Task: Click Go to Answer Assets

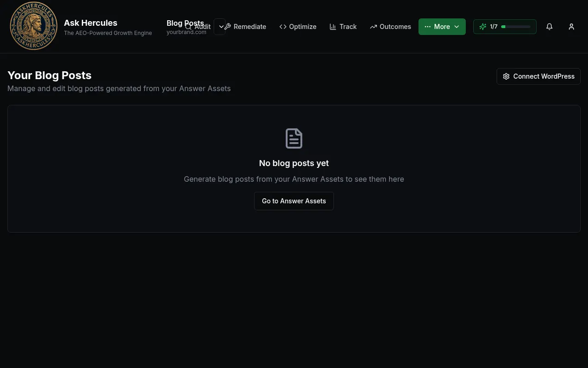Action: [294, 201]
